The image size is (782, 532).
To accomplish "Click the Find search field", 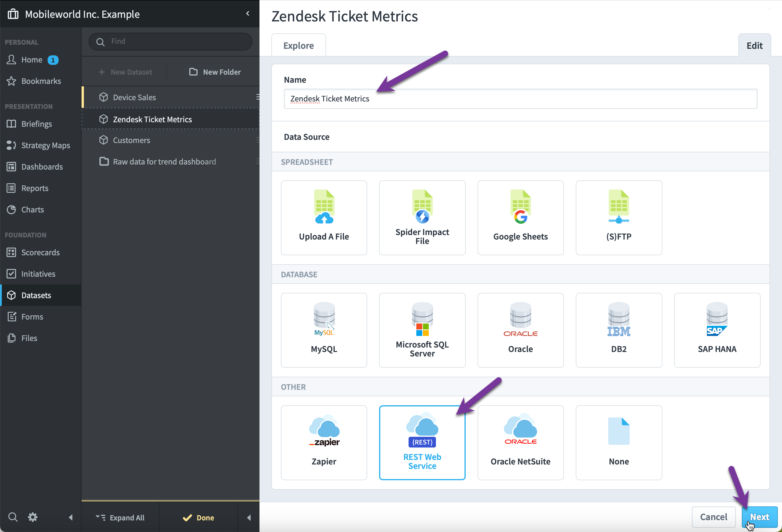I will [x=170, y=41].
